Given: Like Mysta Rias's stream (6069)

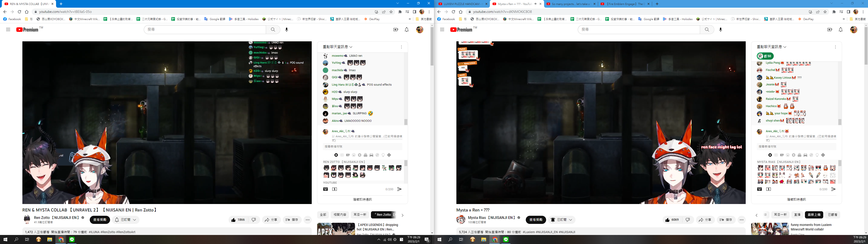Looking at the screenshot, I should [x=672, y=220].
